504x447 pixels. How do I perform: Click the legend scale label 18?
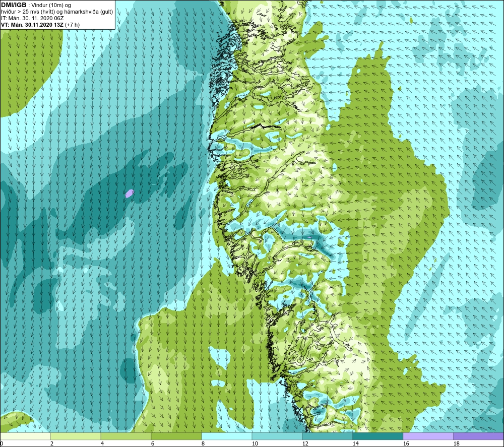(456, 443)
